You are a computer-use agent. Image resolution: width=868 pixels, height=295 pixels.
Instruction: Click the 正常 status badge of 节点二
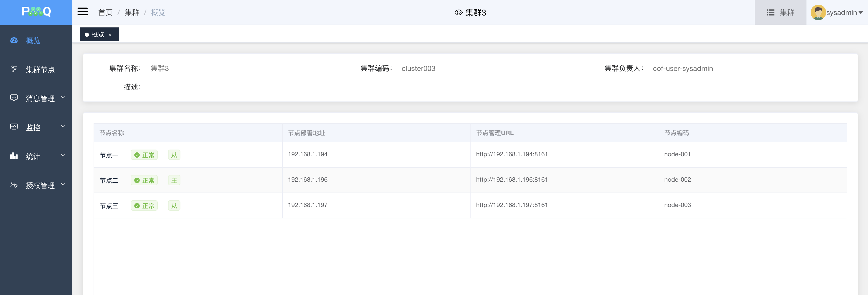tap(144, 180)
